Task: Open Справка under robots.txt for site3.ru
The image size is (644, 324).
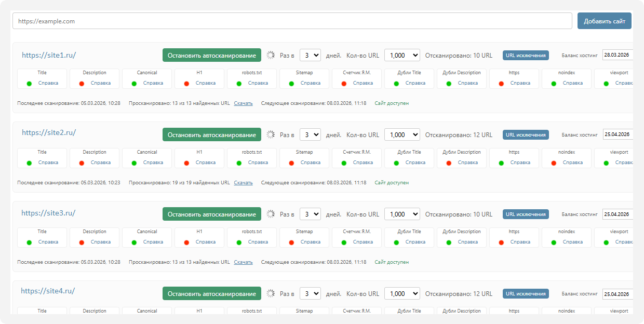Action: tap(258, 242)
